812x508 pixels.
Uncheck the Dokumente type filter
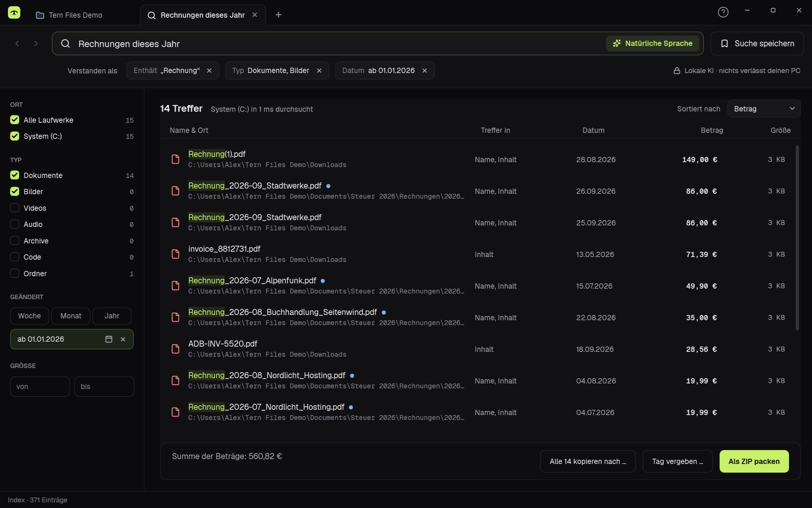coord(15,175)
